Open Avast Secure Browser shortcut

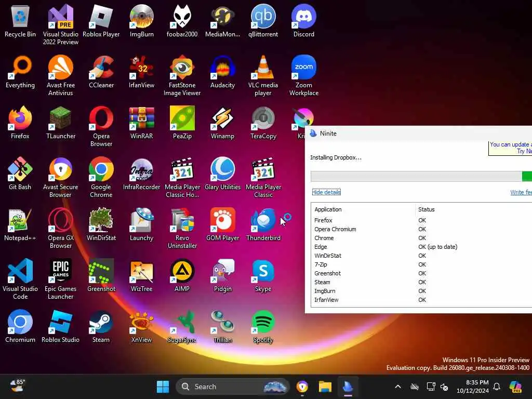tap(60, 177)
